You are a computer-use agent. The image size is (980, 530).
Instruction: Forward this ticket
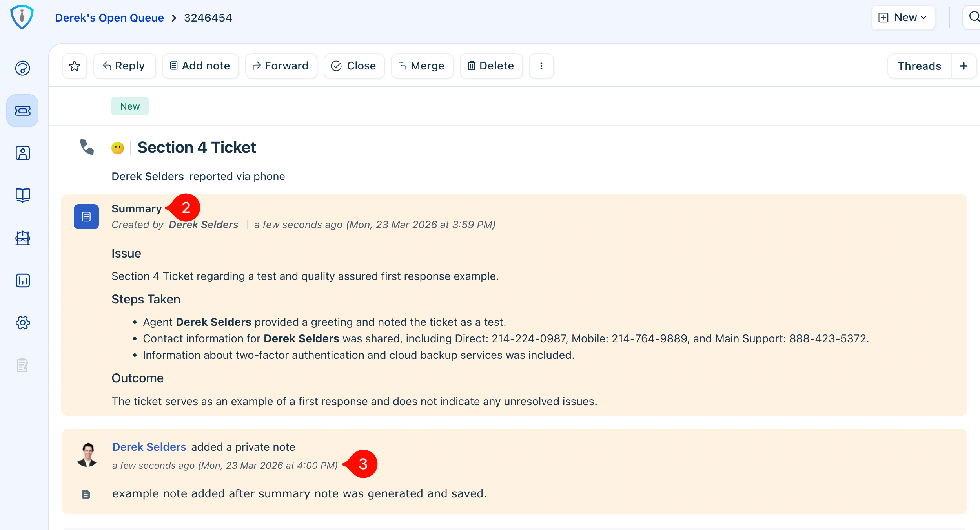(x=281, y=66)
